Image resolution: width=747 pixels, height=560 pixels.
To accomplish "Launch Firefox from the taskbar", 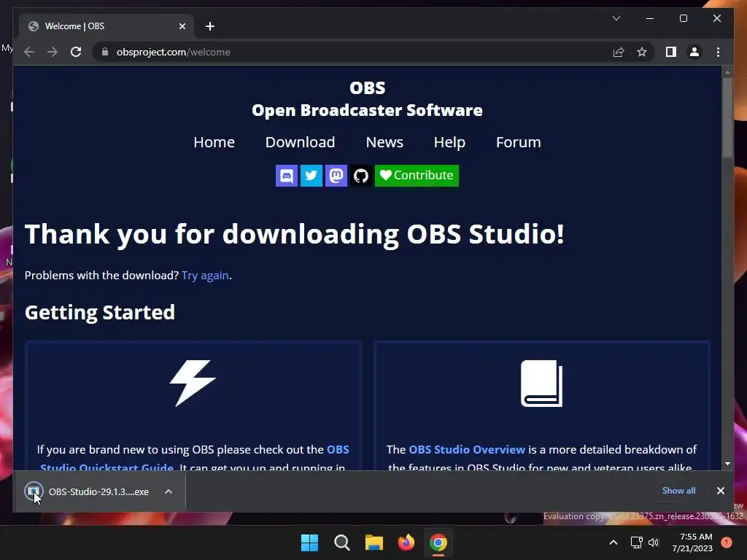I will point(406,542).
